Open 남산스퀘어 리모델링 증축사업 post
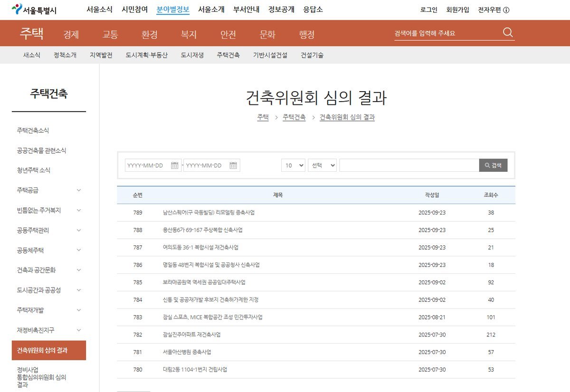This screenshot has height=392, width=570. [209, 213]
